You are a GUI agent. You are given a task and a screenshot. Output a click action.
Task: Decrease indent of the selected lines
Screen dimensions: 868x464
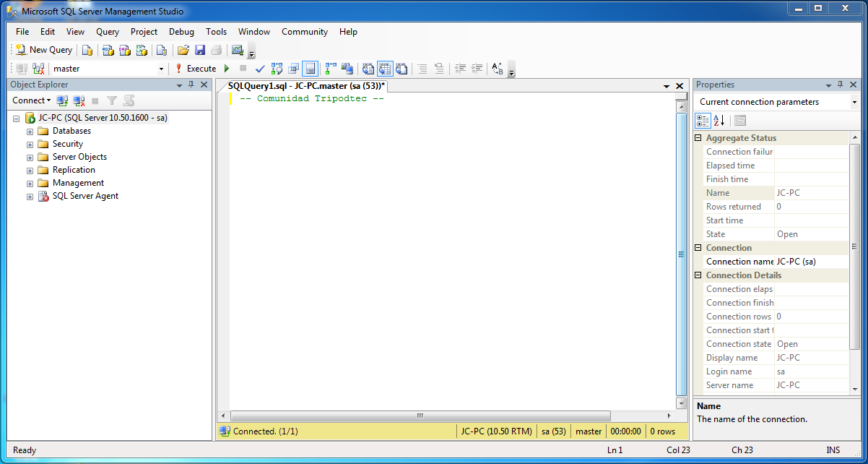click(x=459, y=69)
